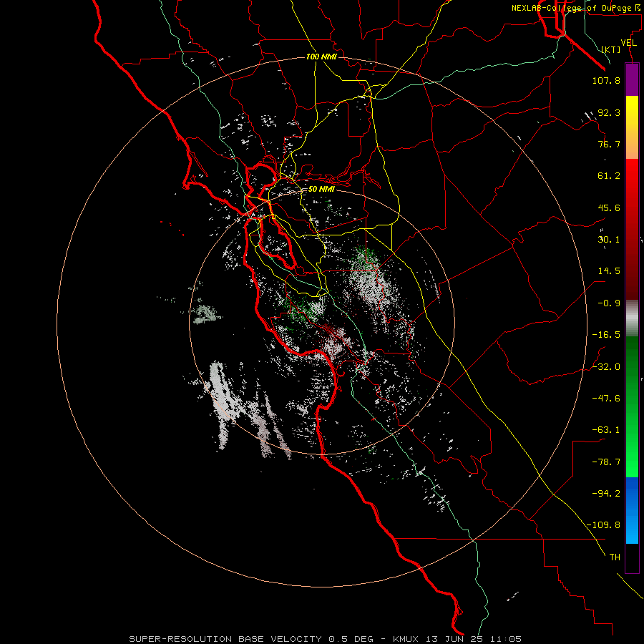Click the blue segment of the color bar
644x644 pixels.
[632, 510]
